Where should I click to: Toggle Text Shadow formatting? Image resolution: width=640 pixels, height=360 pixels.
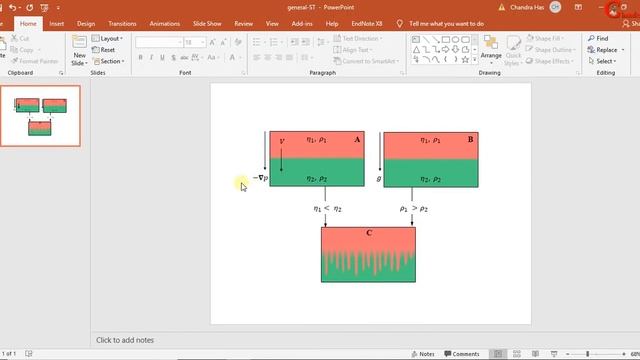tap(173, 58)
